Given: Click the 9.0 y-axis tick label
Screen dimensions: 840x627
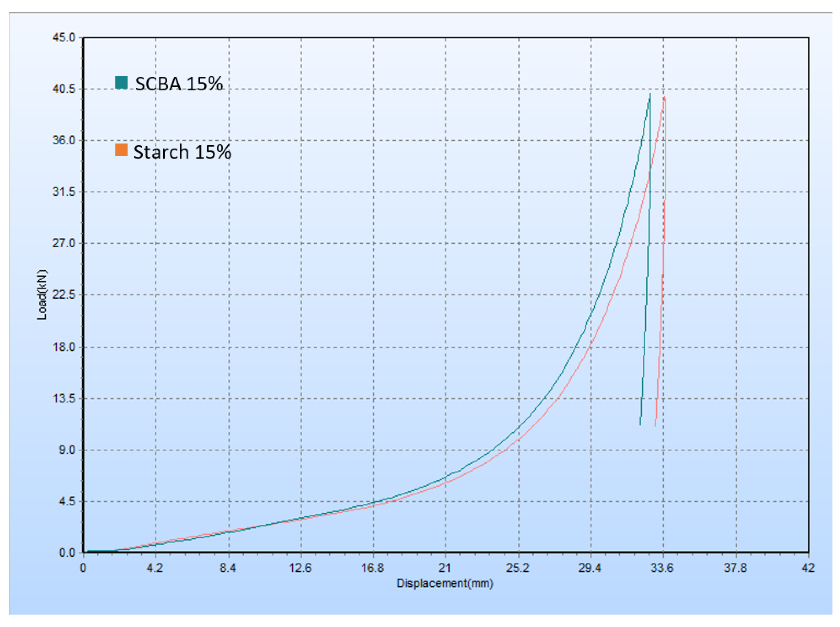Looking at the screenshot, I should pyautogui.click(x=67, y=450).
